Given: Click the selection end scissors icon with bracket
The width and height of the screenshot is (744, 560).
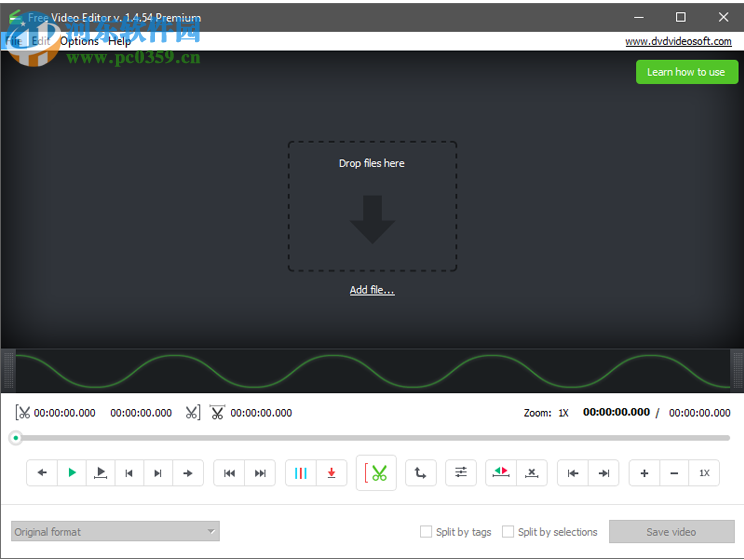Looking at the screenshot, I should coord(193,412).
